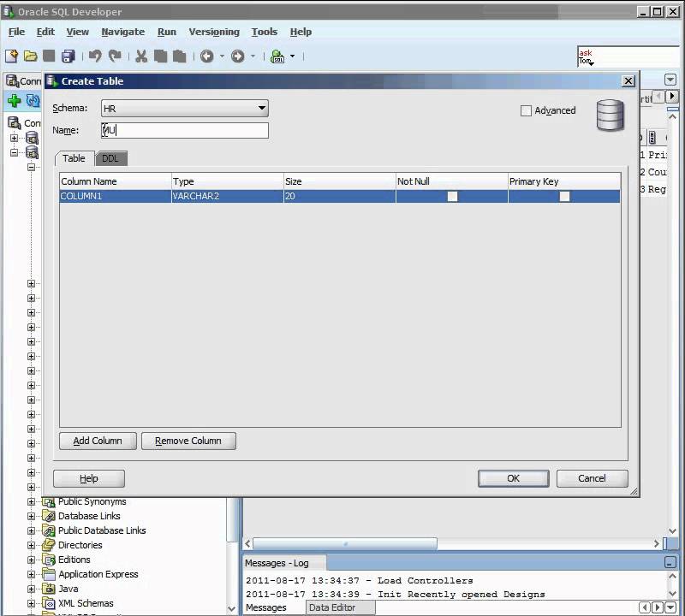Click the Remove Column button
Screen dimensions: 685x616
click(188, 441)
